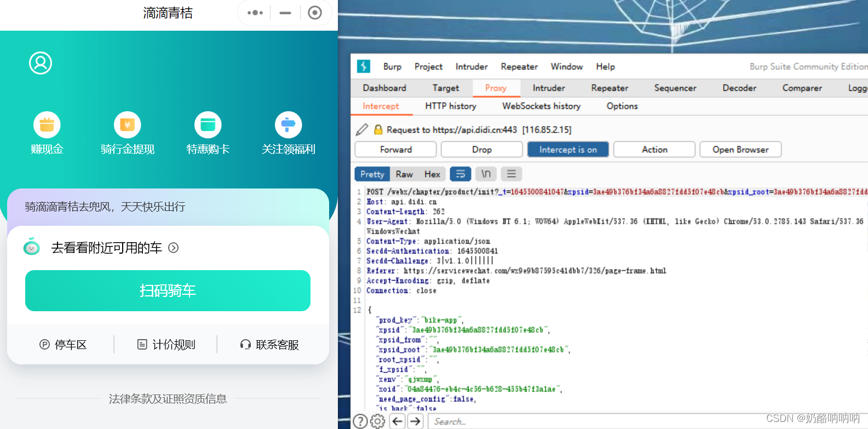Tap the 骑行金提现 yuan icon
This screenshot has width=868, height=429.
(x=128, y=125)
